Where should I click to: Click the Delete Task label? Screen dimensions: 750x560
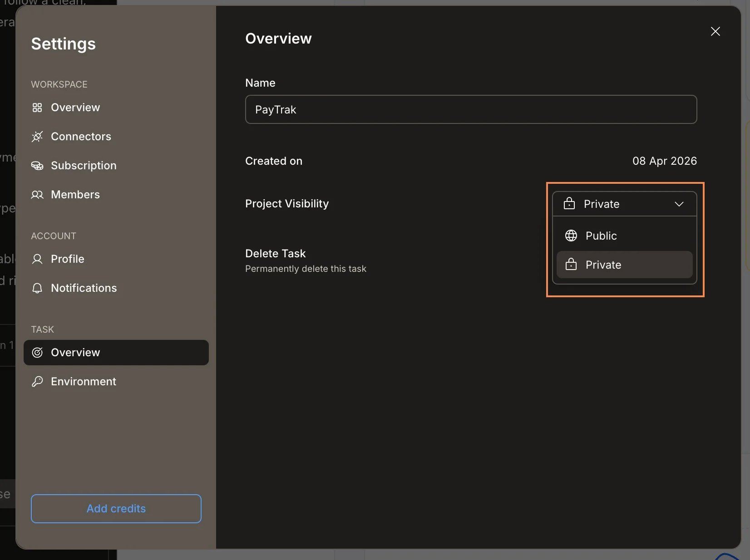(276, 253)
